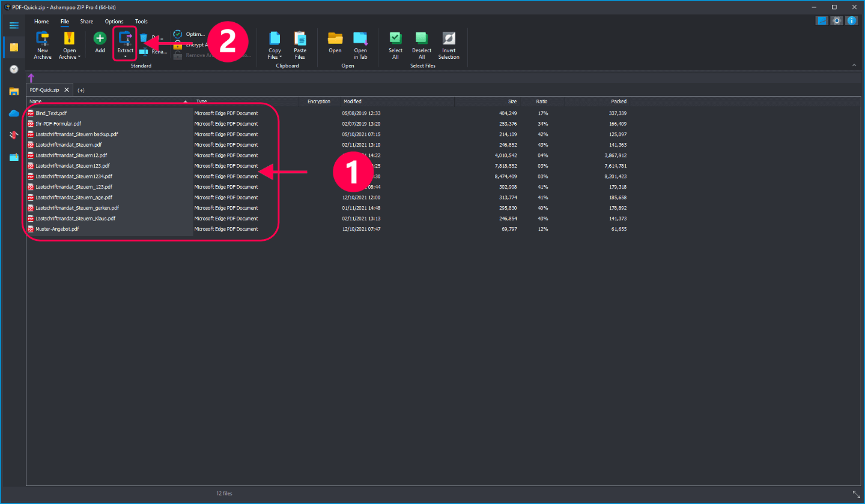
Task: Toggle Name column sort arrow
Action: click(185, 102)
